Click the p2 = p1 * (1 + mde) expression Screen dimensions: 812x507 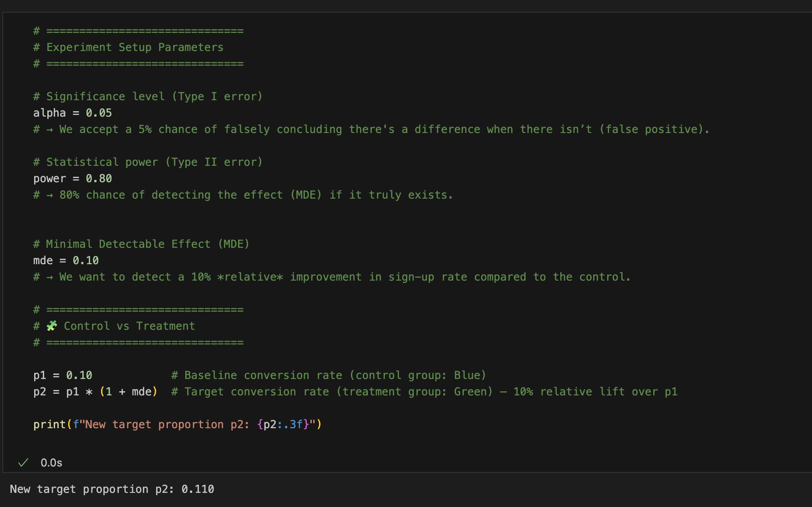click(95, 392)
